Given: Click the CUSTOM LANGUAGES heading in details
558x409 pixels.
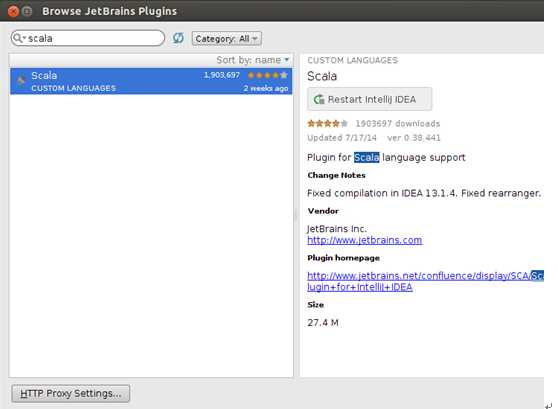Looking at the screenshot, I should [x=353, y=60].
